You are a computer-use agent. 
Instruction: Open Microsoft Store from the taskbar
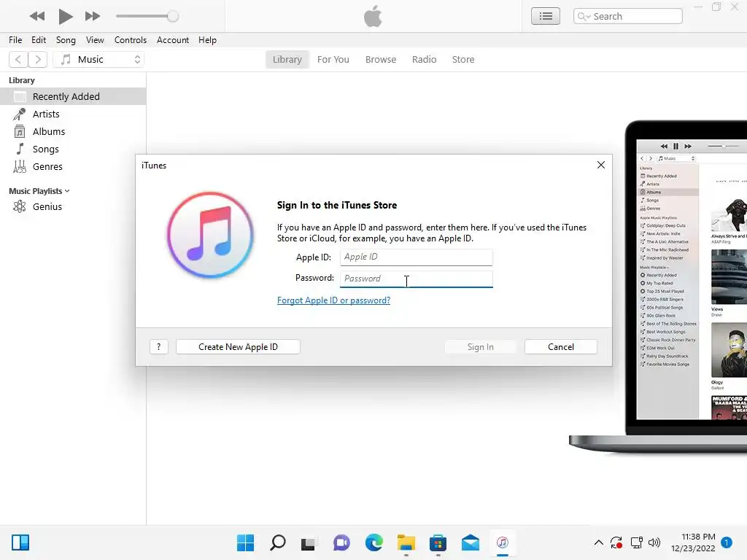pyautogui.click(x=438, y=542)
